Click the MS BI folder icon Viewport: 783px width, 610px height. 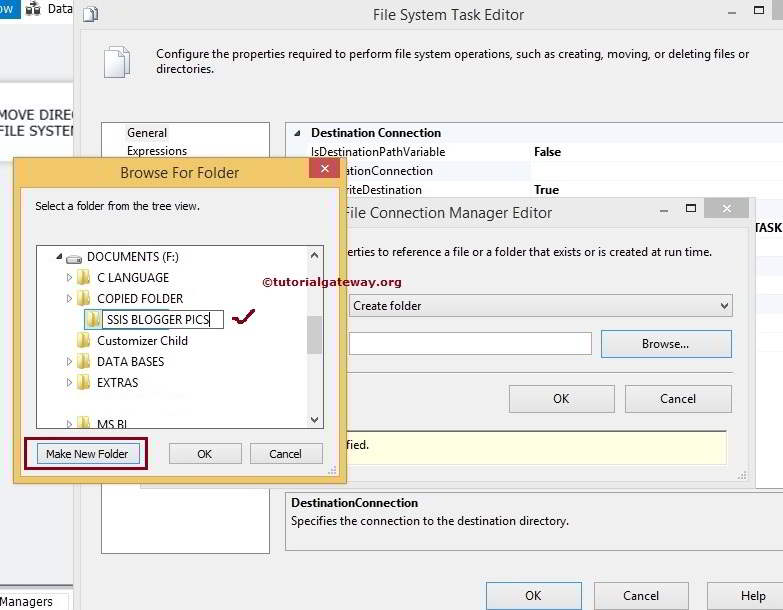[84, 423]
